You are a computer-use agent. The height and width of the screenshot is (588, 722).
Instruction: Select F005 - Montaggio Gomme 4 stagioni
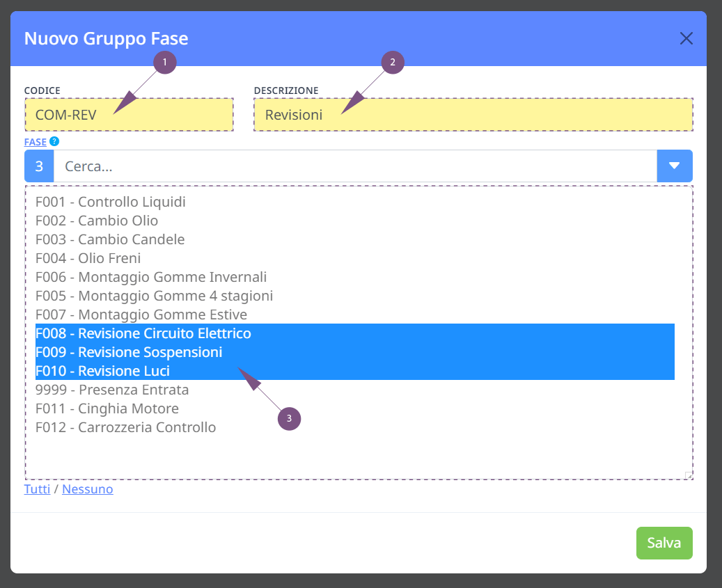tap(355, 296)
